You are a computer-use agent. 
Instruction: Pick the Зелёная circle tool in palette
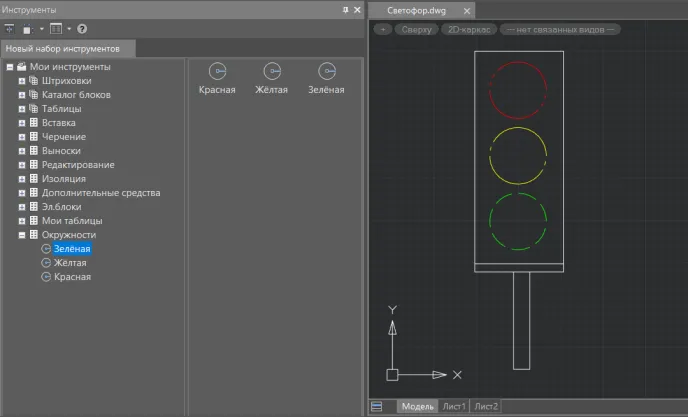326,71
